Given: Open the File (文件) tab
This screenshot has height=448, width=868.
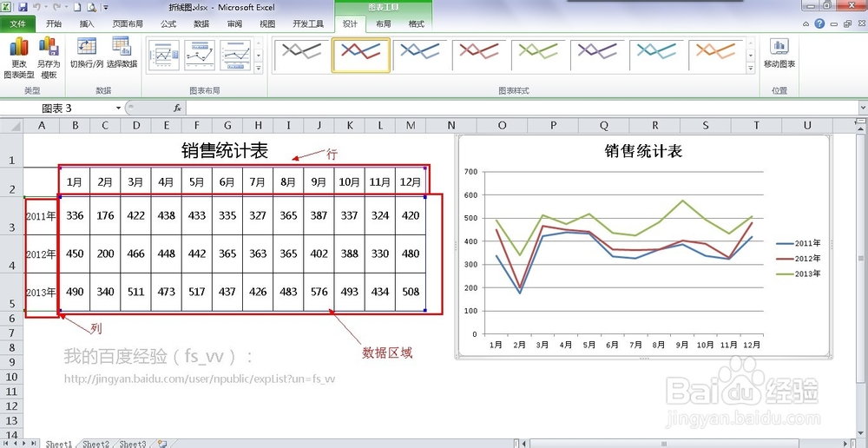Looking at the screenshot, I should 17,23.
